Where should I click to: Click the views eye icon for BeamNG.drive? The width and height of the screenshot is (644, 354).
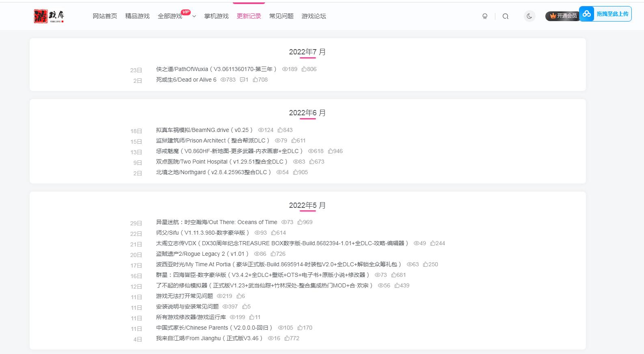(261, 130)
